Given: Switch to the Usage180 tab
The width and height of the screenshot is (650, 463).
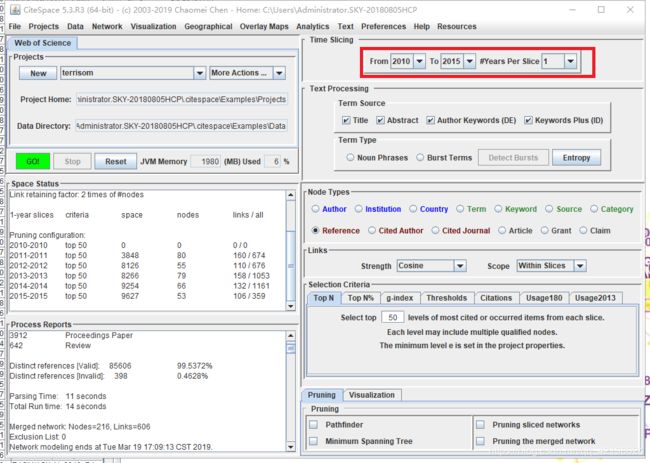Looking at the screenshot, I should (x=544, y=298).
